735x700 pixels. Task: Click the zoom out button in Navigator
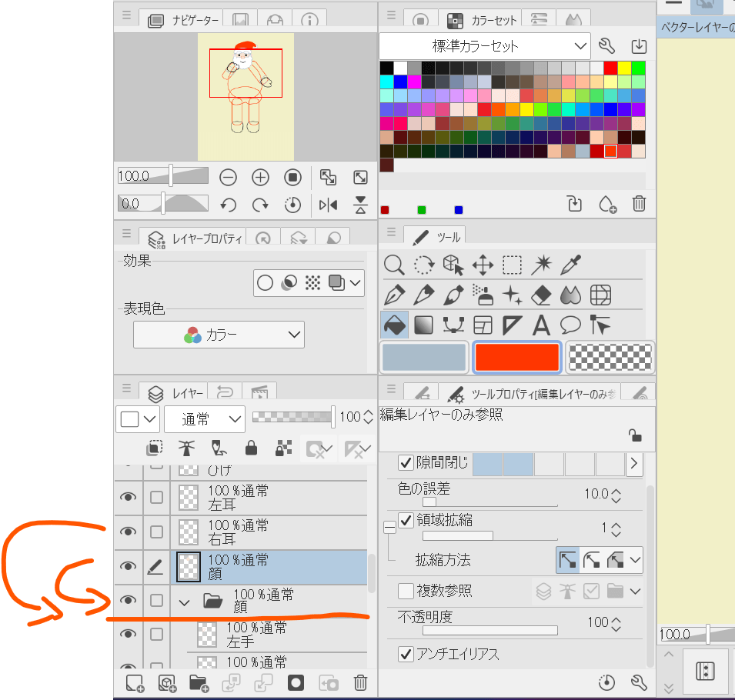click(x=228, y=178)
